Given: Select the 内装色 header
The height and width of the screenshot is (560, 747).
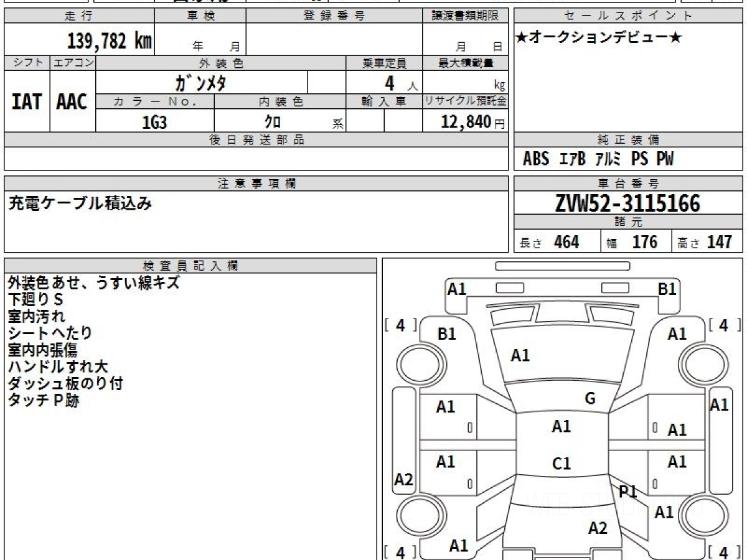Looking at the screenshot, I should tap(280, 101).
